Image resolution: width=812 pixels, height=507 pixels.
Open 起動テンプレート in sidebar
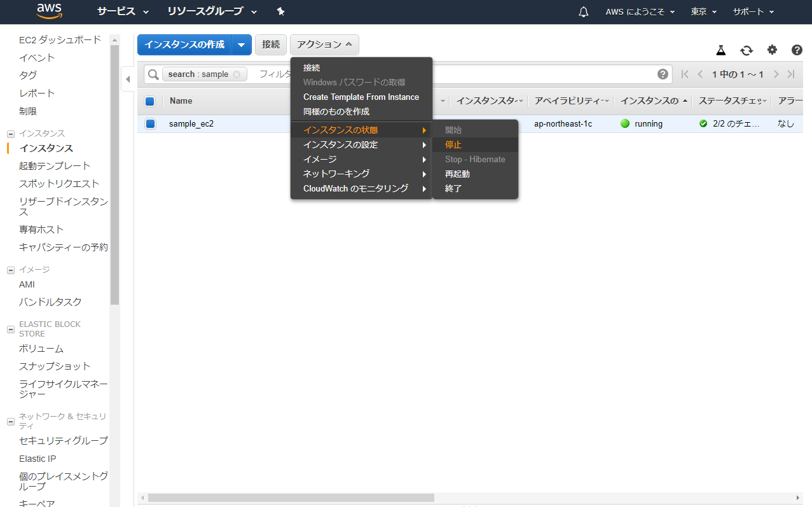(55, 165)
